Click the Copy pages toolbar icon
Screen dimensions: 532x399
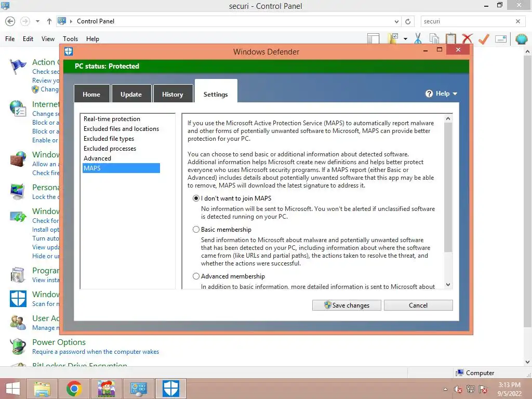[434, 38]
